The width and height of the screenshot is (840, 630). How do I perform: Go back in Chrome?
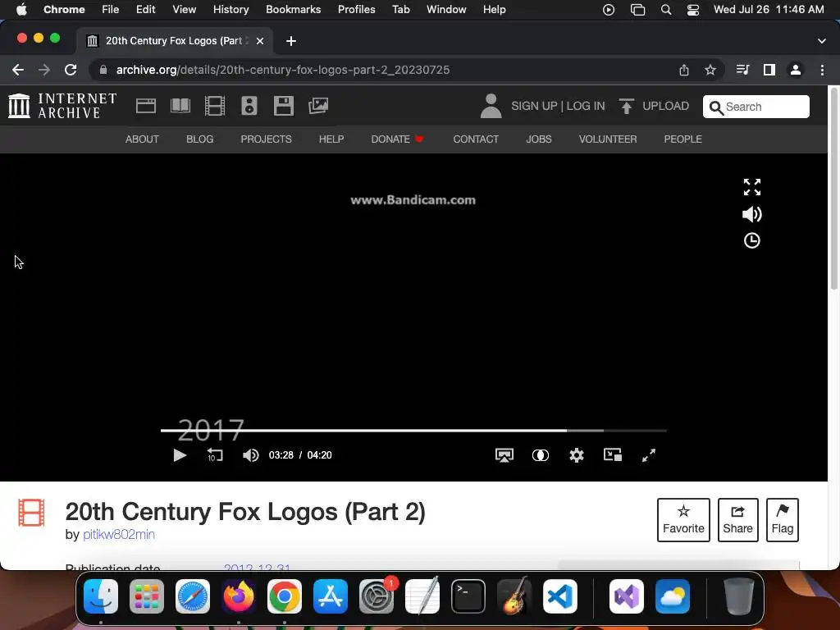(x=18, y=70)
